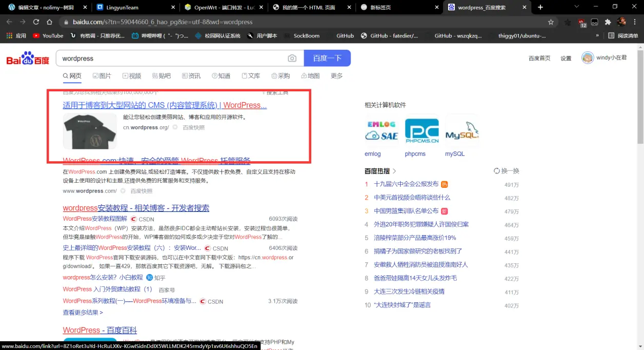The image size is (644, 350).
Task: Go back with browser back arrow
Action: pos(9,22)
